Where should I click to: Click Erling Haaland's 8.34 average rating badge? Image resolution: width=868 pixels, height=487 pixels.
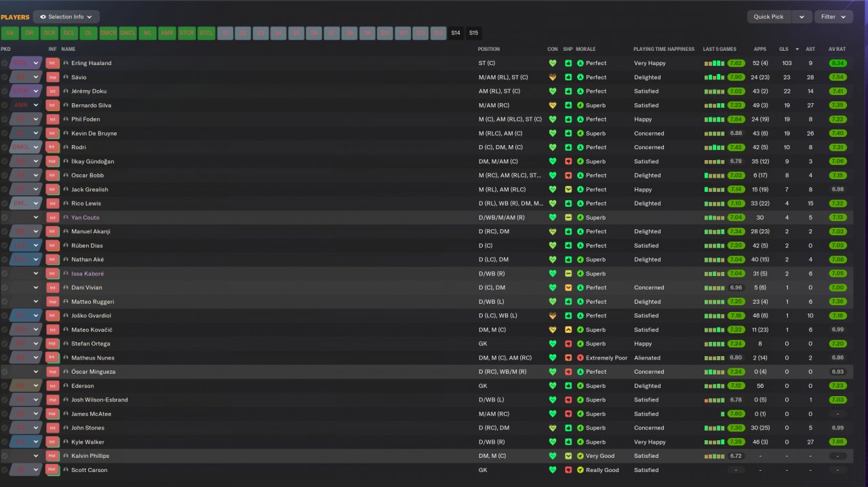click(837, 63)
